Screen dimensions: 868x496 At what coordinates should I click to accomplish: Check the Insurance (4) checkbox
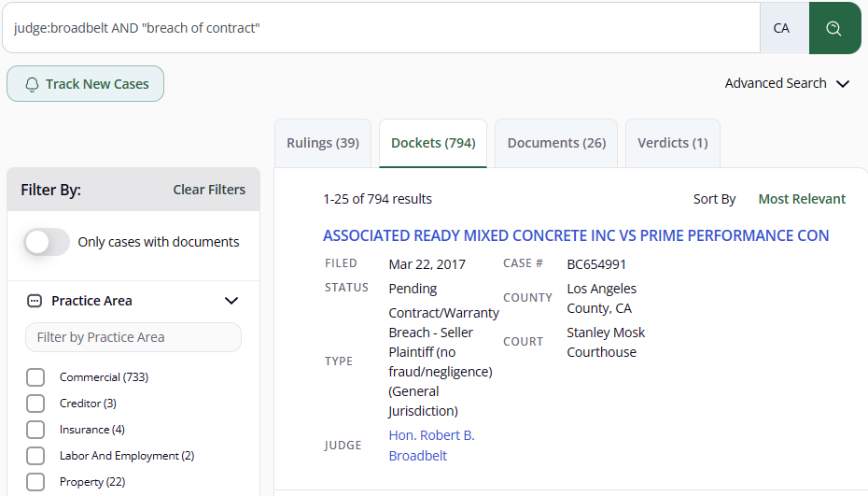(35, 430)
